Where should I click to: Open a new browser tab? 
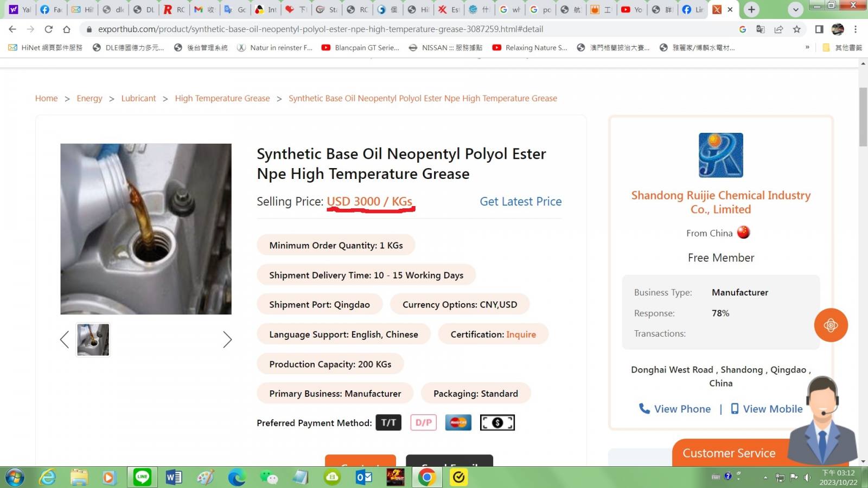click(751, 10)
